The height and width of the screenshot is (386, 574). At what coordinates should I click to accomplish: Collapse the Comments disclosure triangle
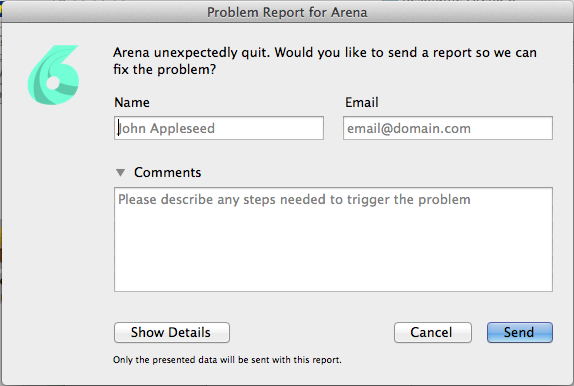120,172
